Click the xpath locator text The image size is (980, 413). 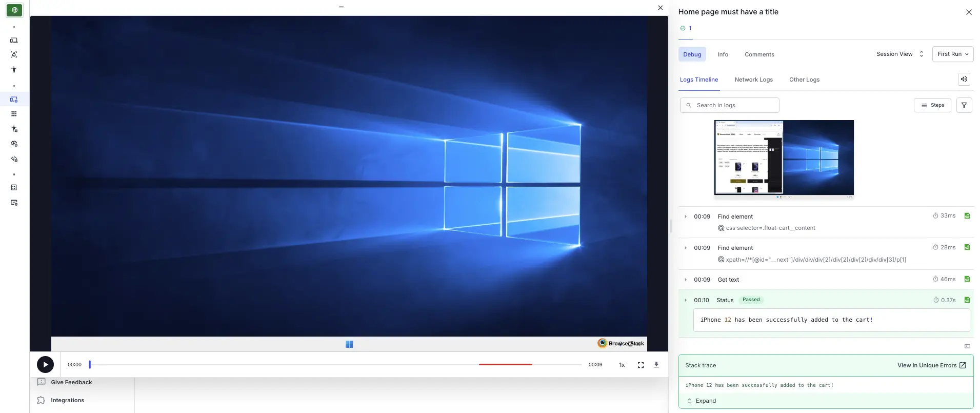[816, 260]
